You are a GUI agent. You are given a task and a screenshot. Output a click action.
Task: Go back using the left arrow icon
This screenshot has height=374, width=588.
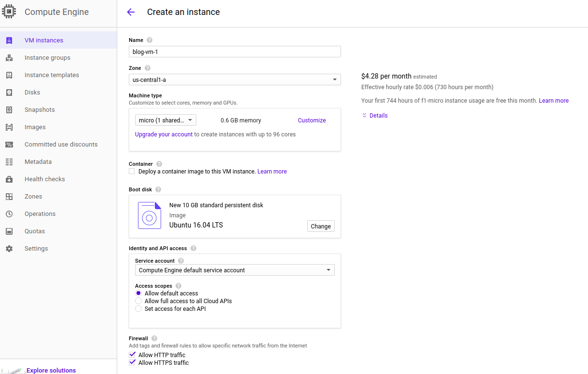pyautogui.click(x=131, y=13)
